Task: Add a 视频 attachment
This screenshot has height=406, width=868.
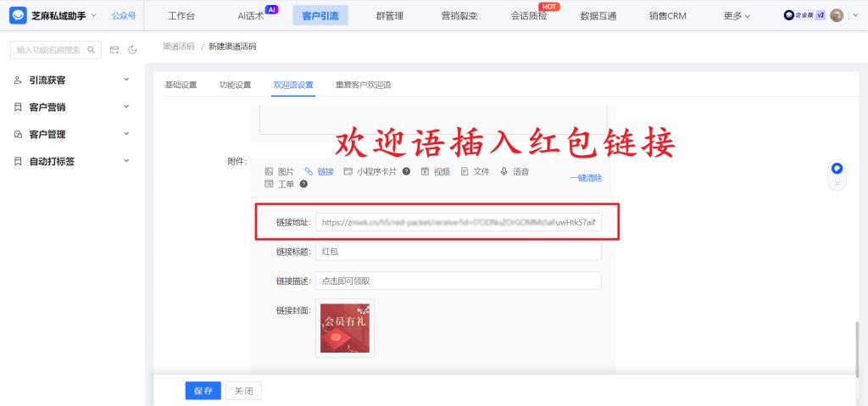Action: pyautogui.click(x=435, y=172)
